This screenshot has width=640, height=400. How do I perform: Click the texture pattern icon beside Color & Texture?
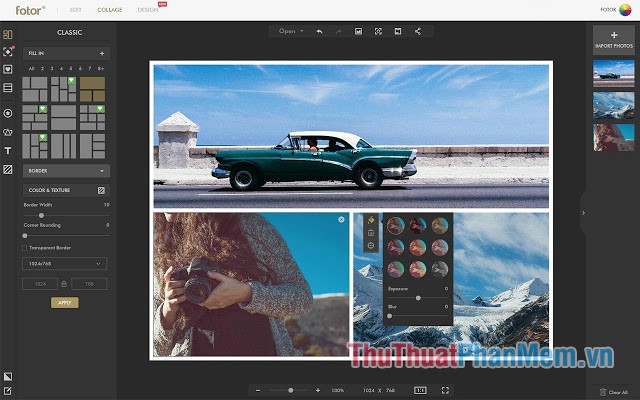click(101, 190)
